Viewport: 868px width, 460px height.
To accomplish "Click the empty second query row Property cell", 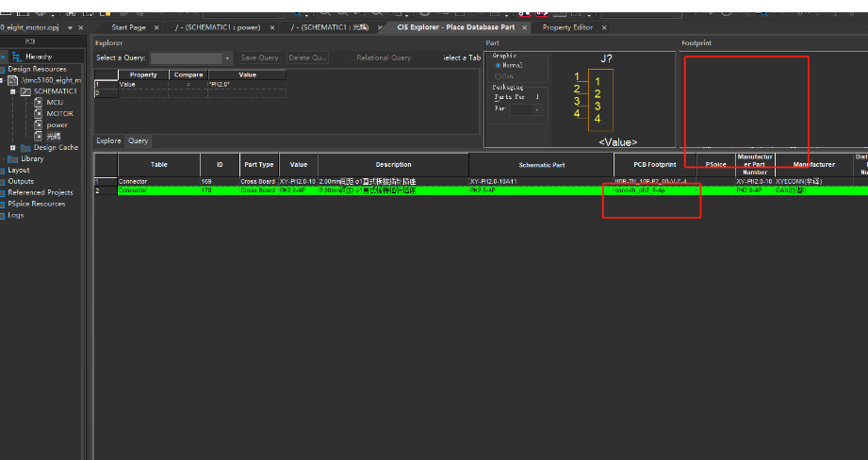I will tap(143, 93).
